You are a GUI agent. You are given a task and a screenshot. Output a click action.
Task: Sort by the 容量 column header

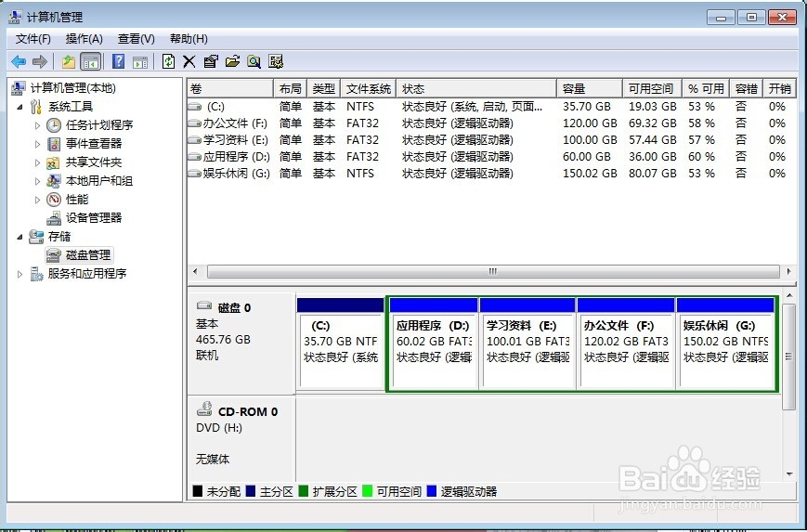coord(590,89)
